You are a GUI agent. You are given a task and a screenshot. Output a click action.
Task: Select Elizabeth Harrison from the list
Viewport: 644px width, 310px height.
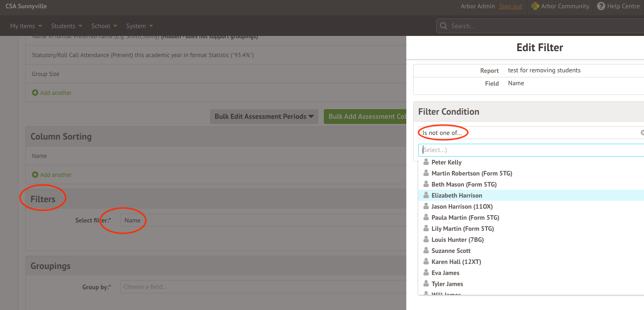click(457, 195)
